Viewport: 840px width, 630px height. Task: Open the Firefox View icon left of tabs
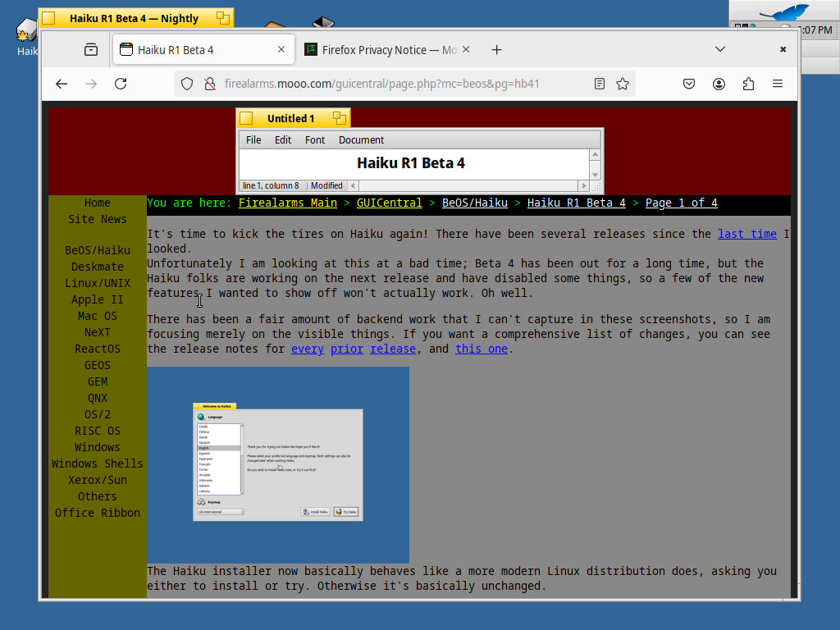(91, 50)
